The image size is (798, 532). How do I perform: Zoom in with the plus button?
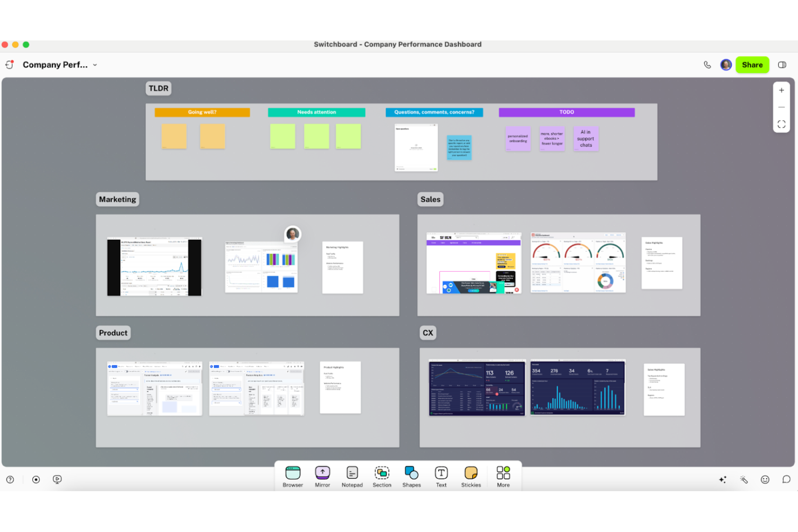[781, 91]
